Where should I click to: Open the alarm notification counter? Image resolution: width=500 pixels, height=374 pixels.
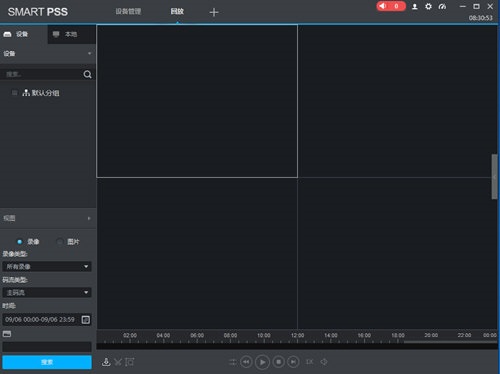pyautogui.click(x=391, y=6)
